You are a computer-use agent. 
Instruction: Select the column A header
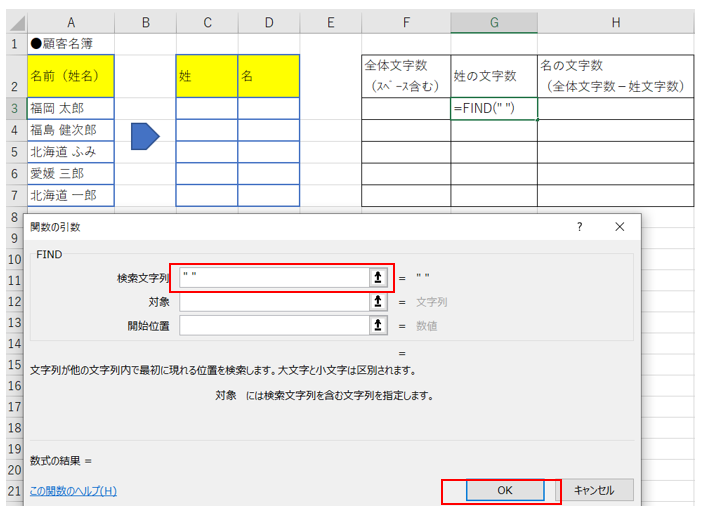(70, 22)
